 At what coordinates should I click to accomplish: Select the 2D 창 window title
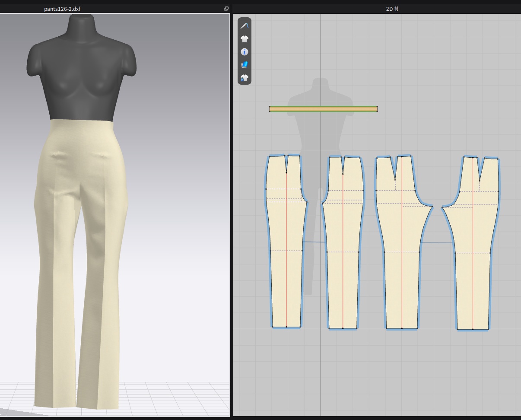[x=392, y=9]
